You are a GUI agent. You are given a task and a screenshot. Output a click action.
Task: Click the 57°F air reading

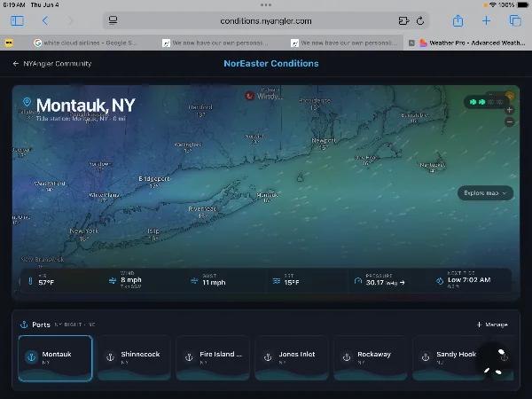pos(46,282)
